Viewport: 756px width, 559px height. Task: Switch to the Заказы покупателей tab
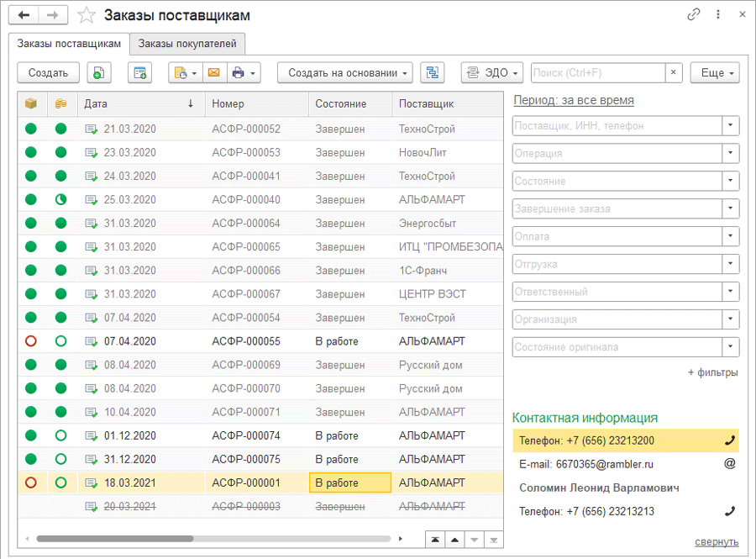tap(187, 44)
